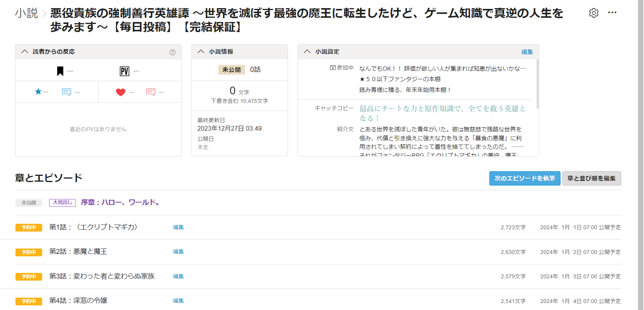Click the PV page views icon
Screen dimensions: 644x310
coord(124,71)
